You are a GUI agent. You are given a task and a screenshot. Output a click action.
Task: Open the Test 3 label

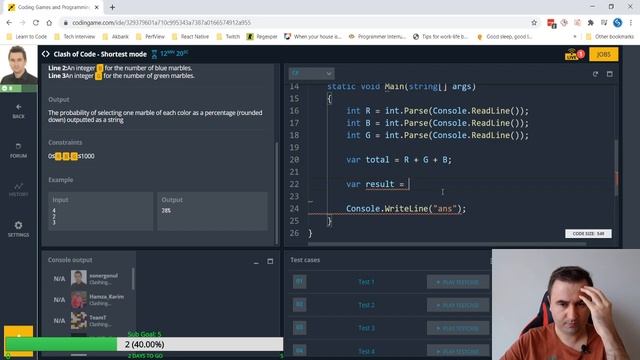click(366, 328)
